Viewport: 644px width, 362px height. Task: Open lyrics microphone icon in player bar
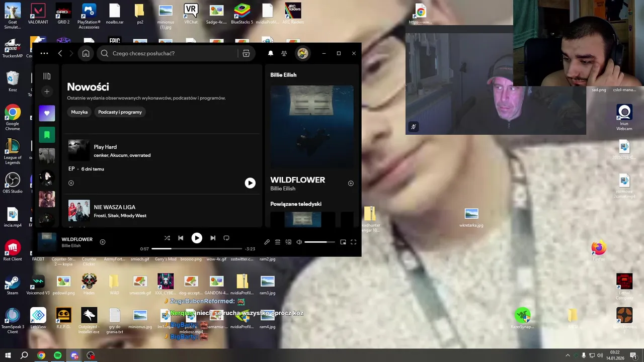pos(267,242)
